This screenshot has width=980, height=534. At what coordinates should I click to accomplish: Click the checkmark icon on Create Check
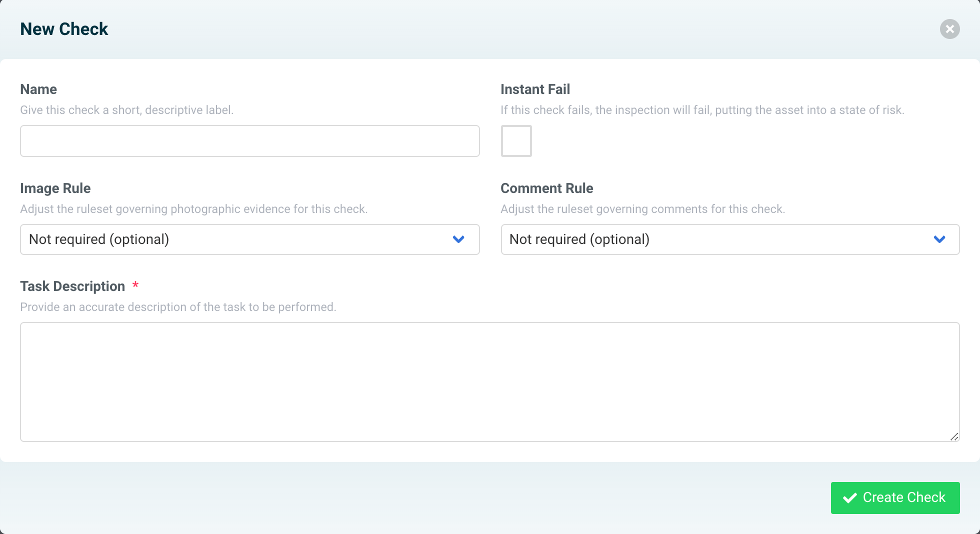[x=850, y=498]
